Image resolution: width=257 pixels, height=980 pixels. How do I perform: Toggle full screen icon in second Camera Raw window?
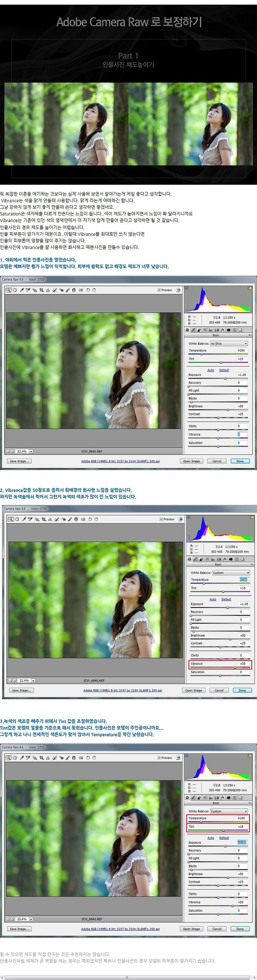180,519
